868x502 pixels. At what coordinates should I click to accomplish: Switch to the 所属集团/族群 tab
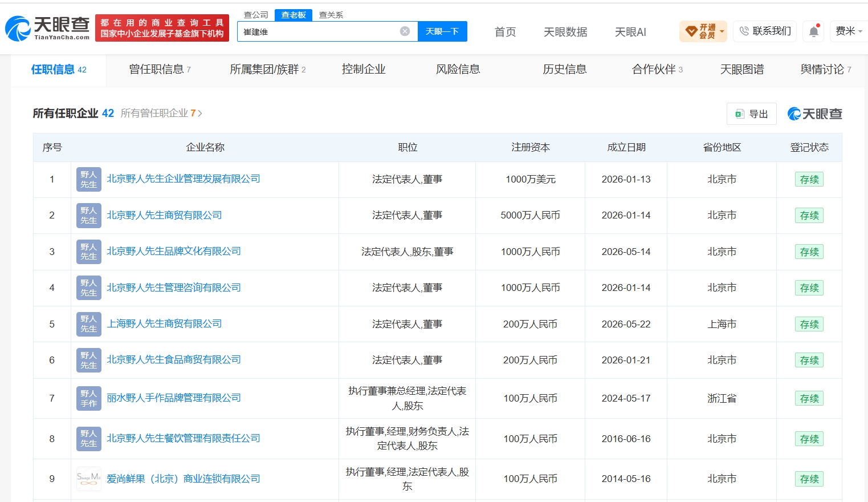point(268,70)
